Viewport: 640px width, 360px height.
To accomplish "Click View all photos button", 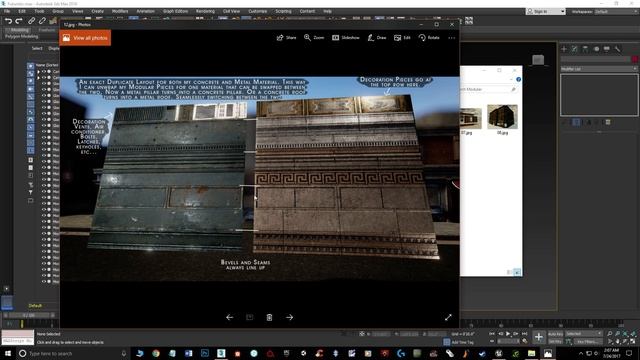I will click(85, 38).
